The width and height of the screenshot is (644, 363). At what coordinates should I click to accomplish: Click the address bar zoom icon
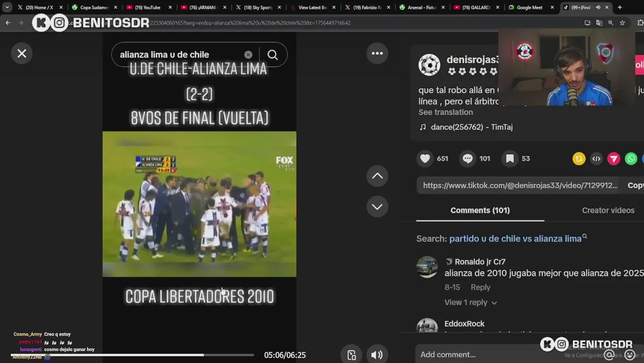click(611, 23)
